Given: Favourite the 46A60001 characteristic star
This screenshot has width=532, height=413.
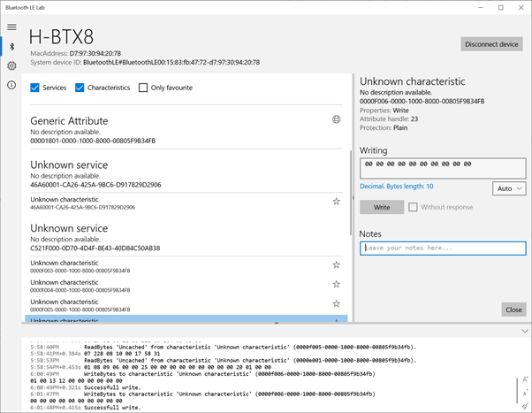Looking at the screenshot, I should (336, 202).
